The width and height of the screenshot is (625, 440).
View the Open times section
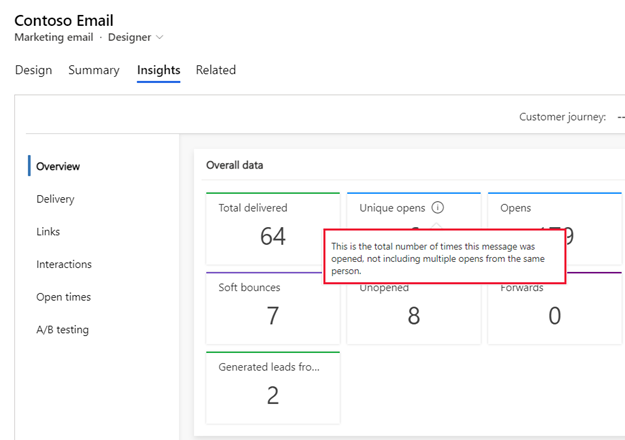coord(63,297)
